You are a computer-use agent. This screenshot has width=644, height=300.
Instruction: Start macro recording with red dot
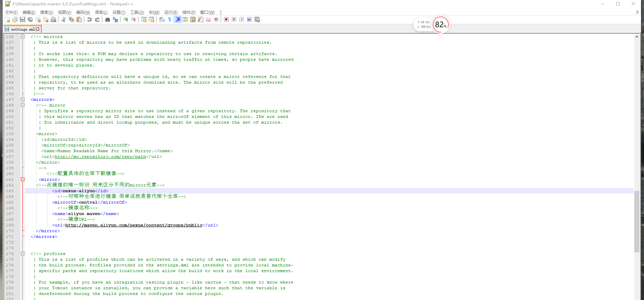coord(226,19)
